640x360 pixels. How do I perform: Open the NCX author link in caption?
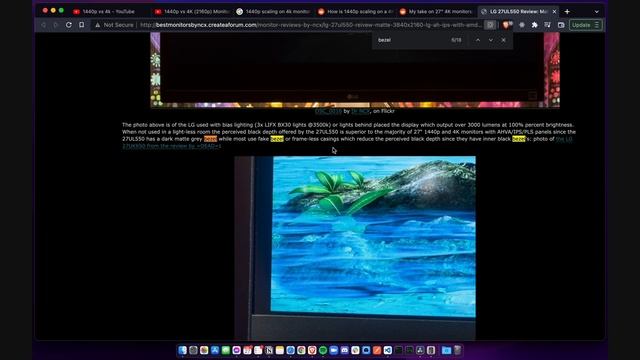point(360,111)
